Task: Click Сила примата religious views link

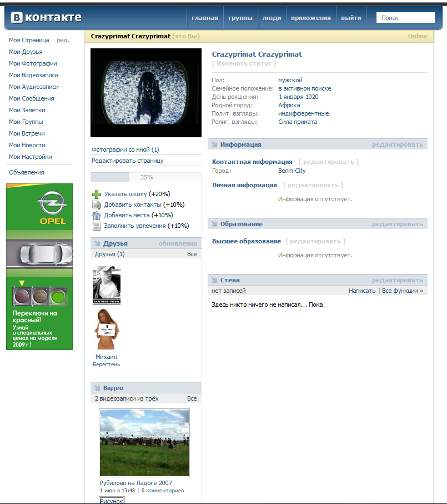Action: click(x=298, y=122)
